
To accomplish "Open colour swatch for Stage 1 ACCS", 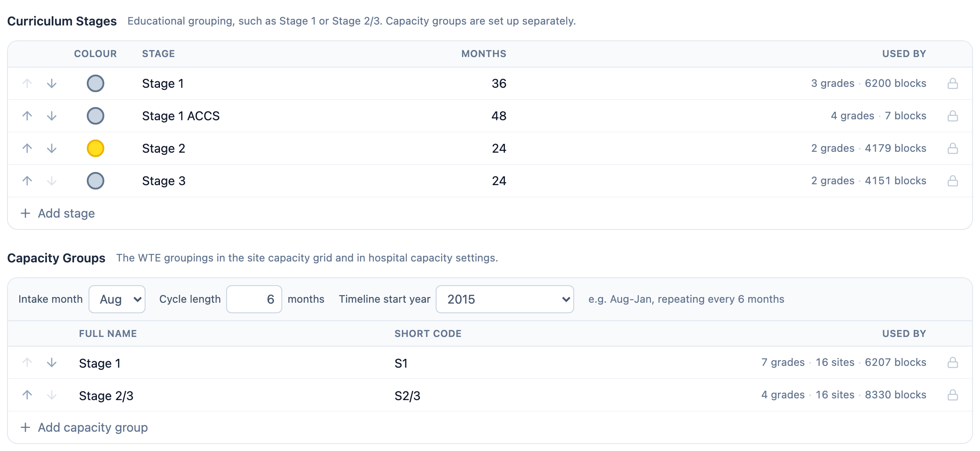I will [96, 116].
